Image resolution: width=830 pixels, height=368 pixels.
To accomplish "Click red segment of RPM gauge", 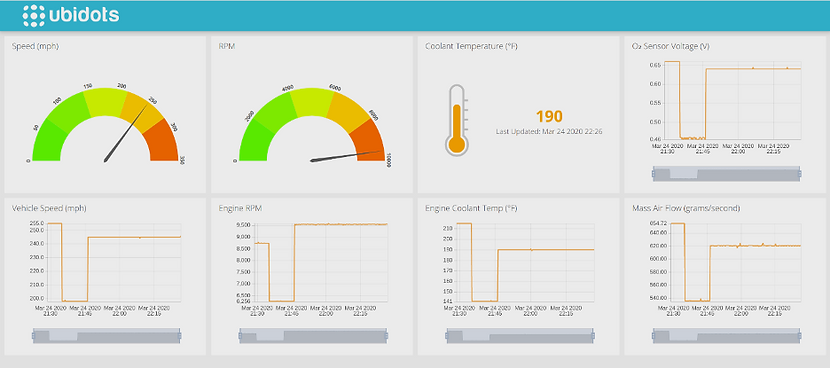I will coord(369,140).
